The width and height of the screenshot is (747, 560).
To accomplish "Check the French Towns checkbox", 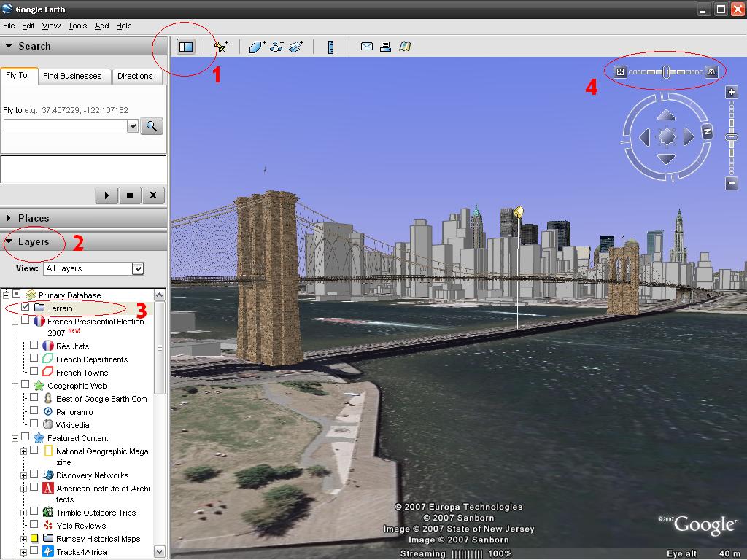I will tap(34, 371).
